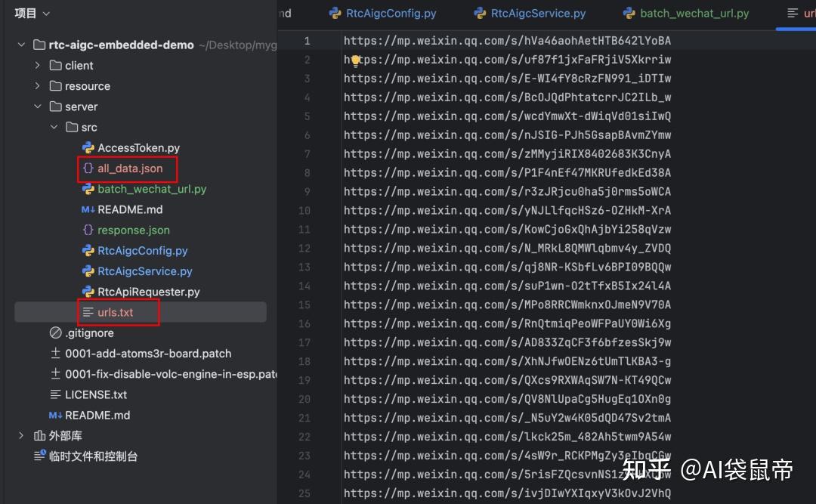The image size is (816, 504).
Task: Collapse the src folder
Action: [54, 127]
